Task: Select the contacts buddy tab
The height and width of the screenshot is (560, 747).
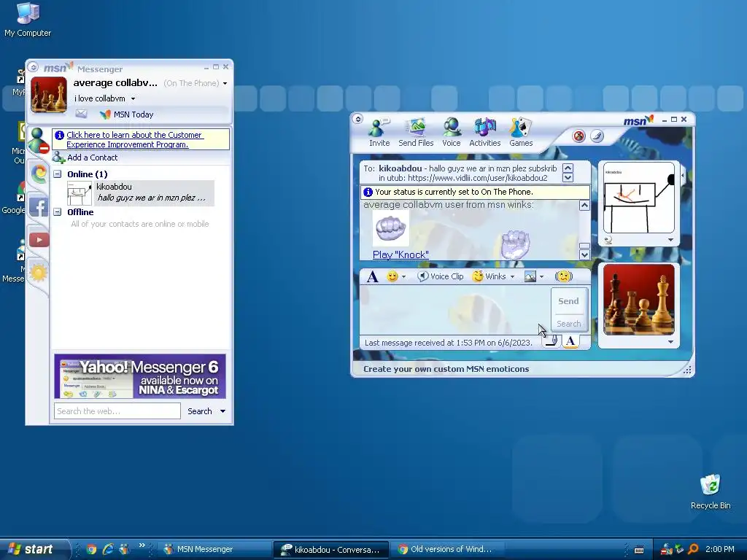Action: pos(38,140)
